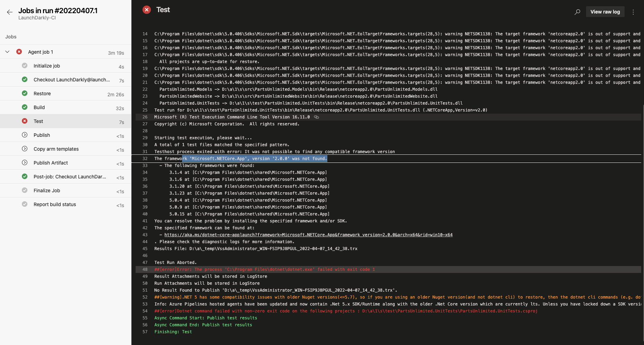Click error log line 48
Viewport: 644px width, 345px height.
(388, 269)
